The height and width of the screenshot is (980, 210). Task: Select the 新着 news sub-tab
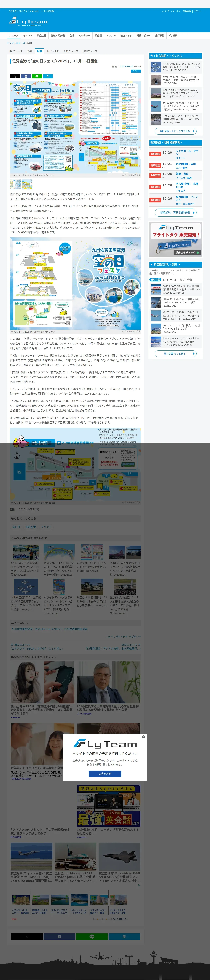[30, 51]
